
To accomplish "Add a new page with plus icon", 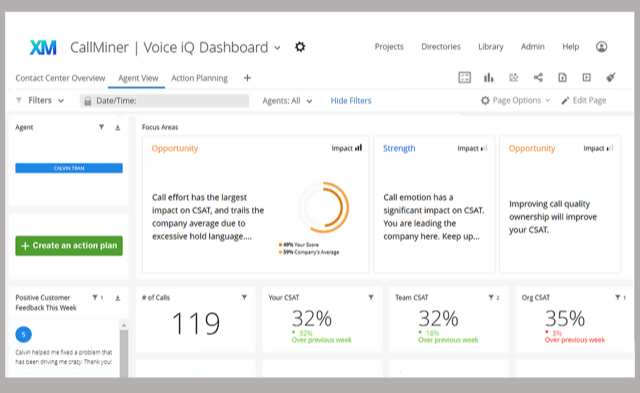I will click(x=247, y=78).
